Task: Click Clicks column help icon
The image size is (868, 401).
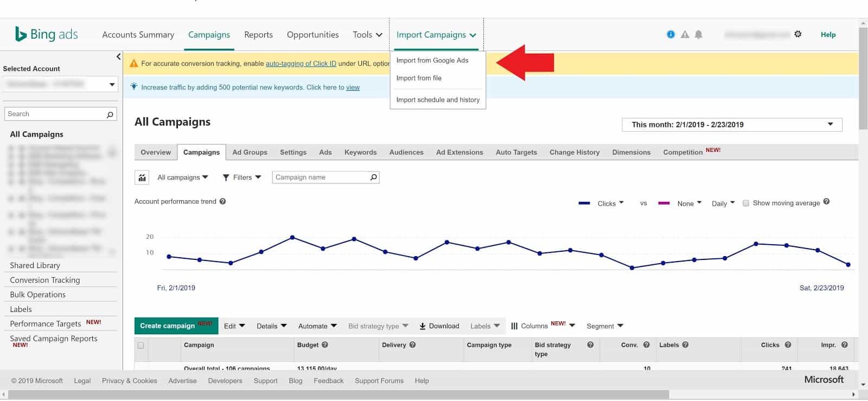Action: (x=788, y=345)
